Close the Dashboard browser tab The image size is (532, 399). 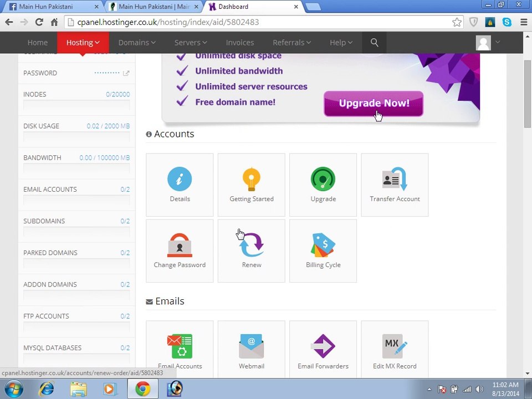296,7
